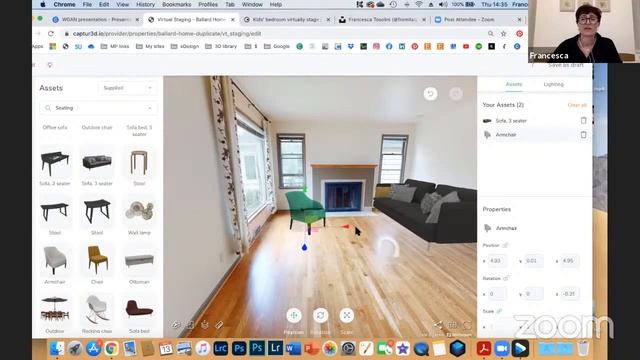Open the measuring ruler tool

coord(219,325)
